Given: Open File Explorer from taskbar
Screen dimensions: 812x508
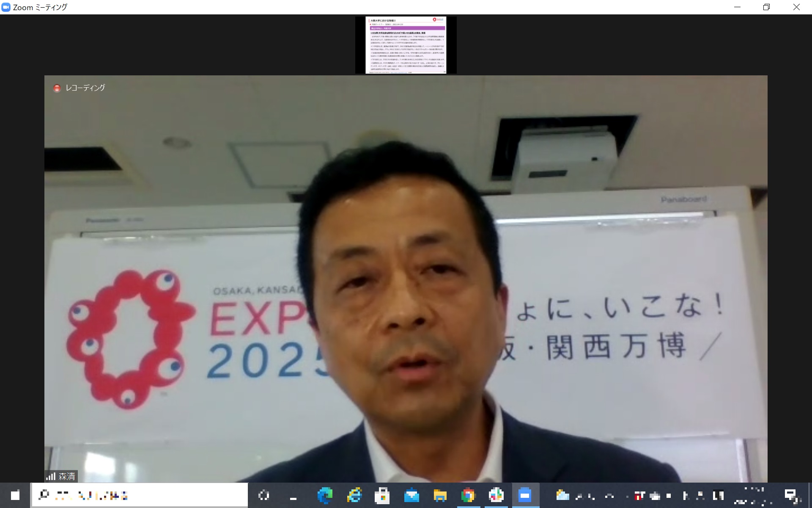Looking at the screenshot, I should pos(440,495).
